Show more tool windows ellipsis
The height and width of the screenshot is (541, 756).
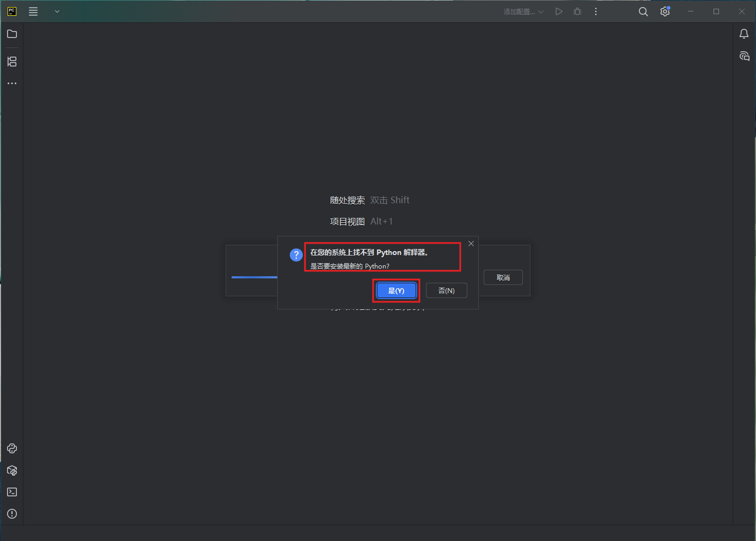12,83
